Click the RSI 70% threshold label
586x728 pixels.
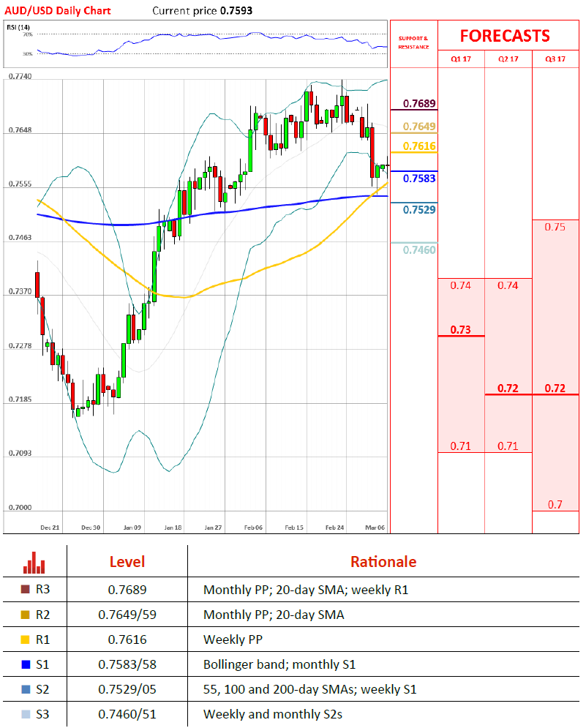coord(28,34)
